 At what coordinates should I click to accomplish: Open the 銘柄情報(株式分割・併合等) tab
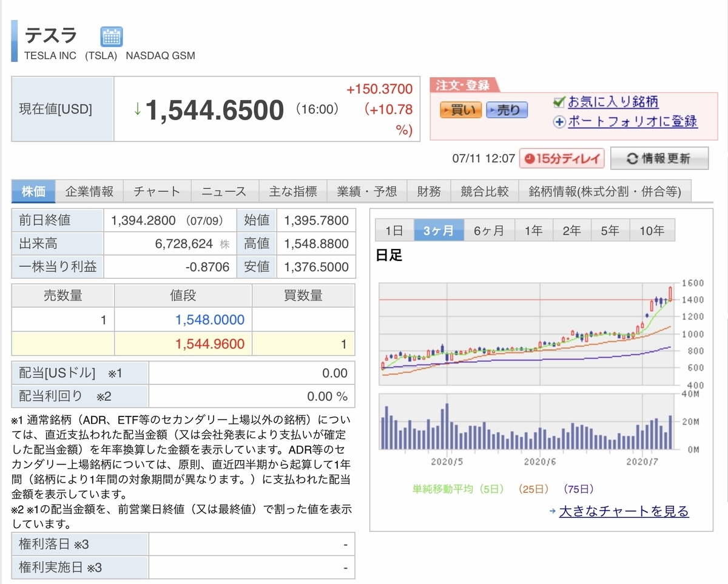point(605,192)
